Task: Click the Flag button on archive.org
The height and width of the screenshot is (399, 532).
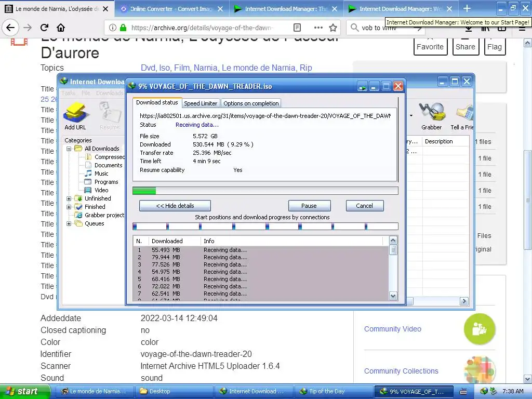Action: [495, 46]
